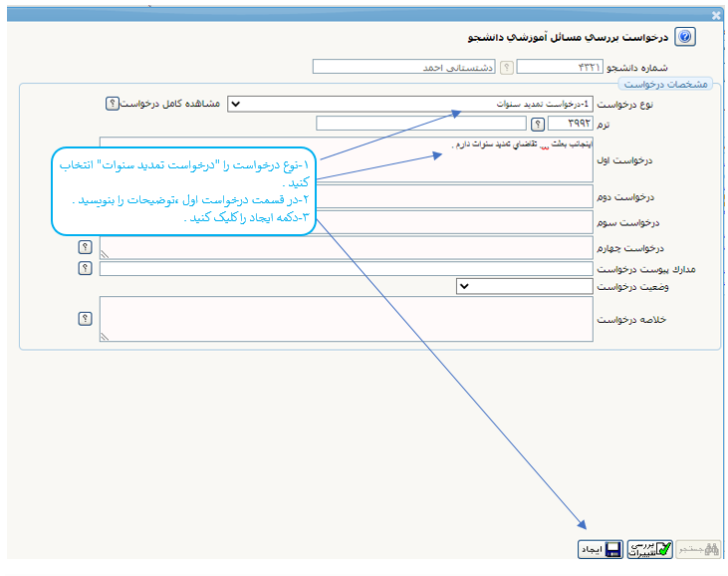Click the مشخصات درخواست group title

pyautogui.click(x=665, y=84)
